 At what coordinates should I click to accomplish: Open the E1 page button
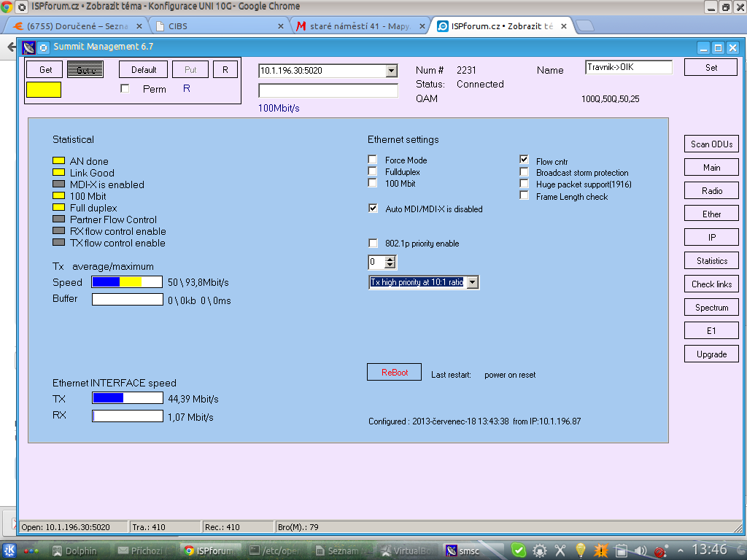[x=711, y=330]
